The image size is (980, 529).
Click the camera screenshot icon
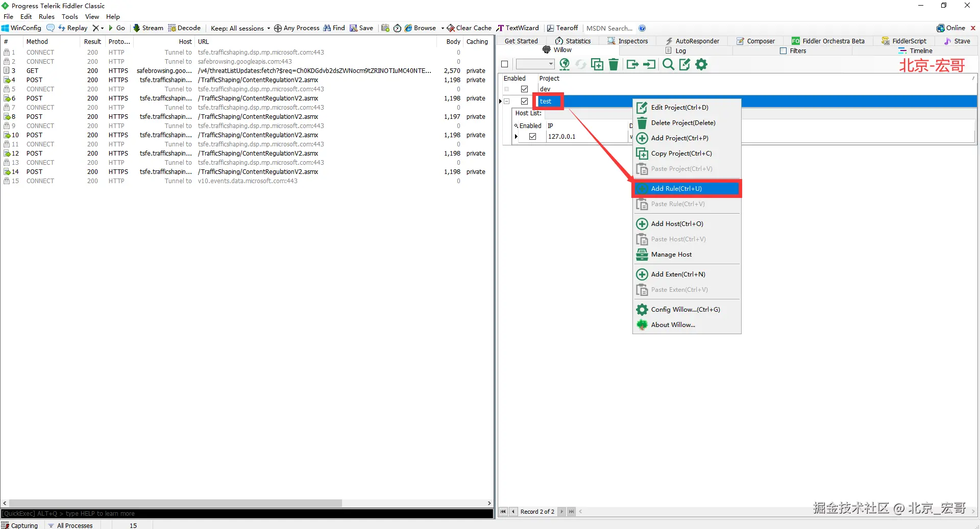pyautogui.click(x=385, y=28)
